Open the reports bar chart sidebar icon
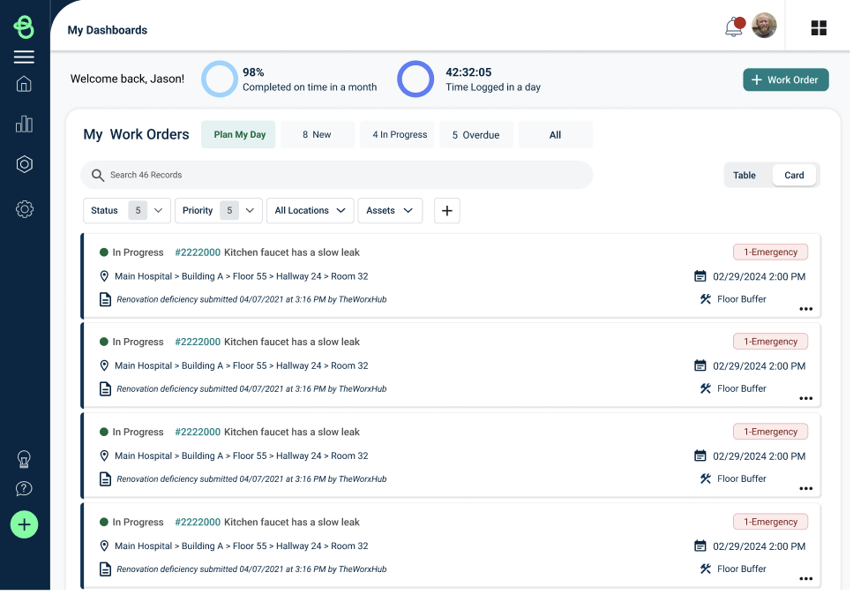 [24, 124]
